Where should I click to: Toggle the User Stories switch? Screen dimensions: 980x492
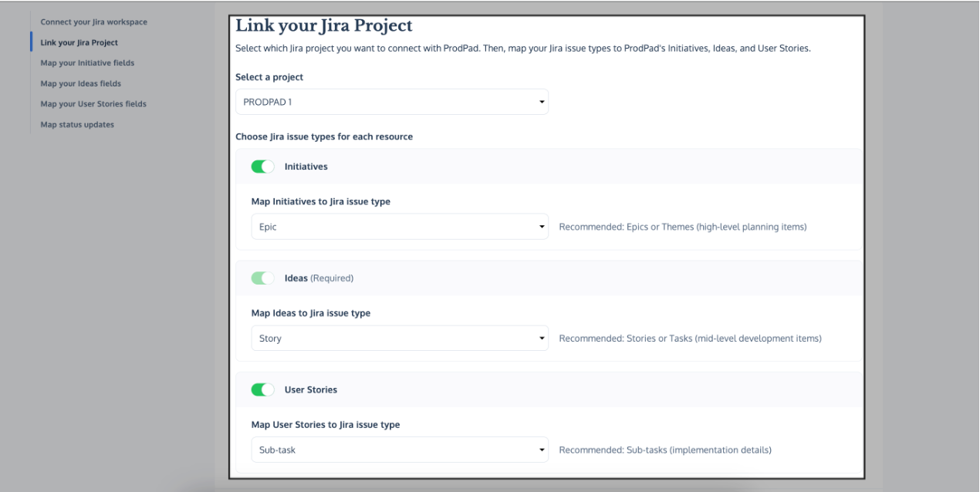[x=262, y=390]
